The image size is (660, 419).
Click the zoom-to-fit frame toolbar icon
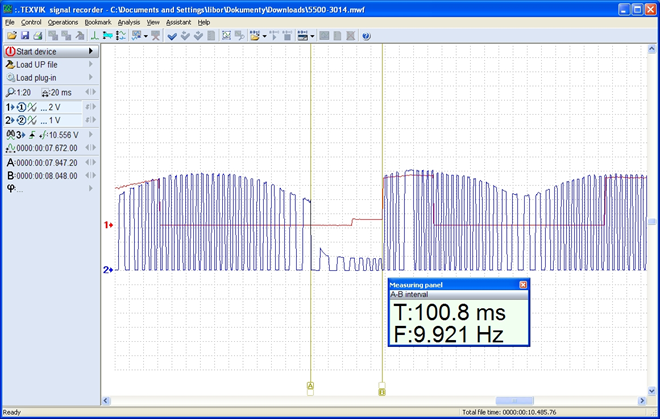(x=226, y=36)
